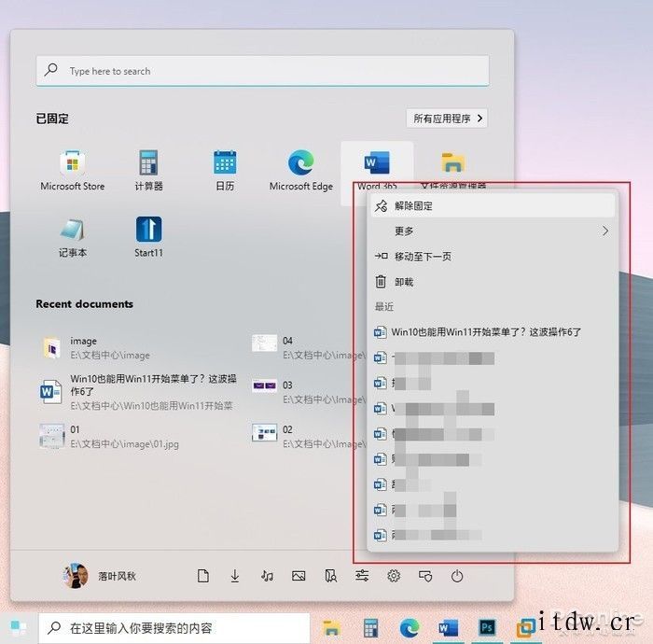Open recent document 04
The width and height of the screenshot is (653, 644).
(x=309, y=348)
